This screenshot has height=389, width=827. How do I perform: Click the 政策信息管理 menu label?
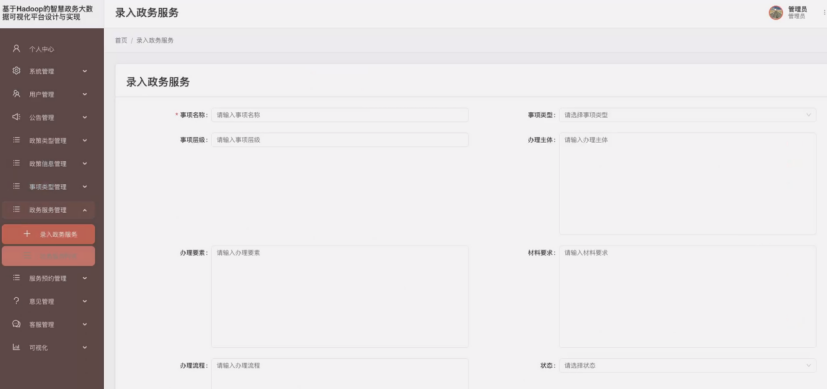(48, 164)
